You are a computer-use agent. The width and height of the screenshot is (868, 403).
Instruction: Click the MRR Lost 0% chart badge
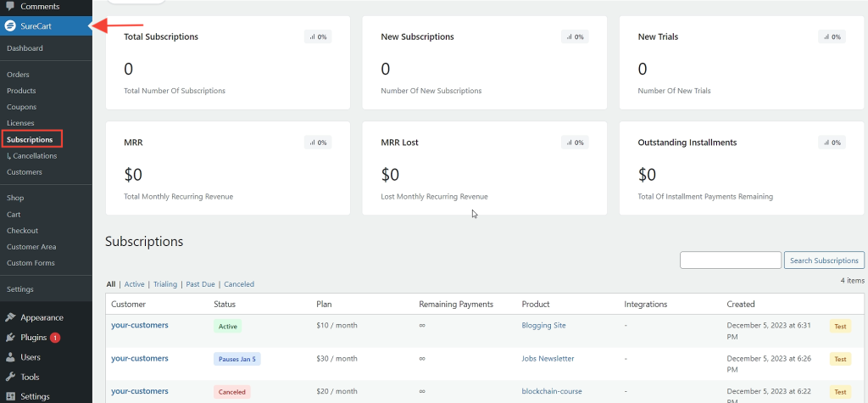tap(575, 143)
